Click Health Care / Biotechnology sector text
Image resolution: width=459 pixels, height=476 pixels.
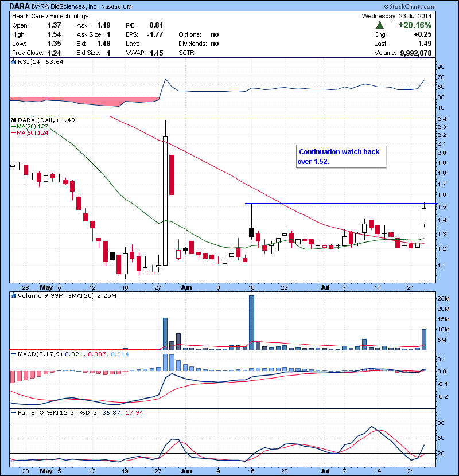point(50,16)
